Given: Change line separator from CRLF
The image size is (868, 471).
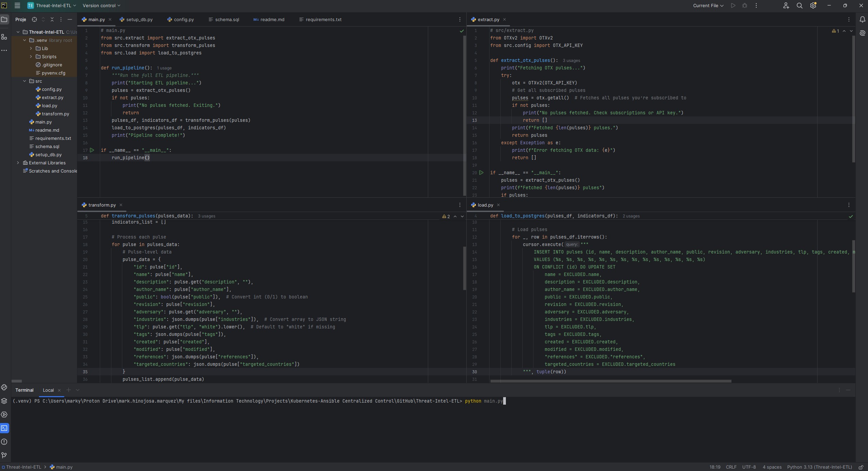Looking at the screenshot, I should [x=730, y=467].
